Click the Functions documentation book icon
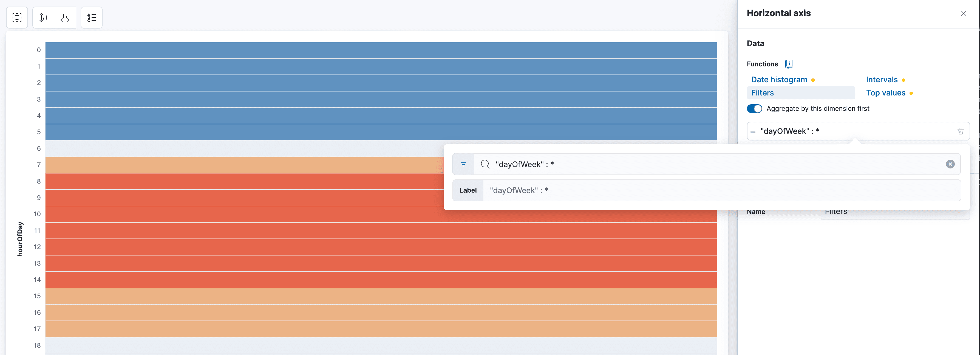The height and width of the screenshot is (355, 980). tap(789, 64)
